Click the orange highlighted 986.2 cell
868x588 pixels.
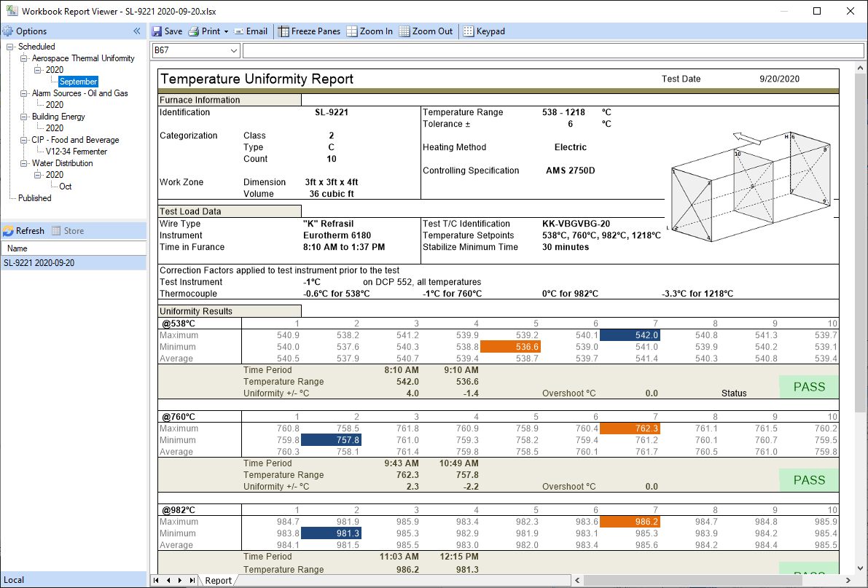(x=630, y=522)
